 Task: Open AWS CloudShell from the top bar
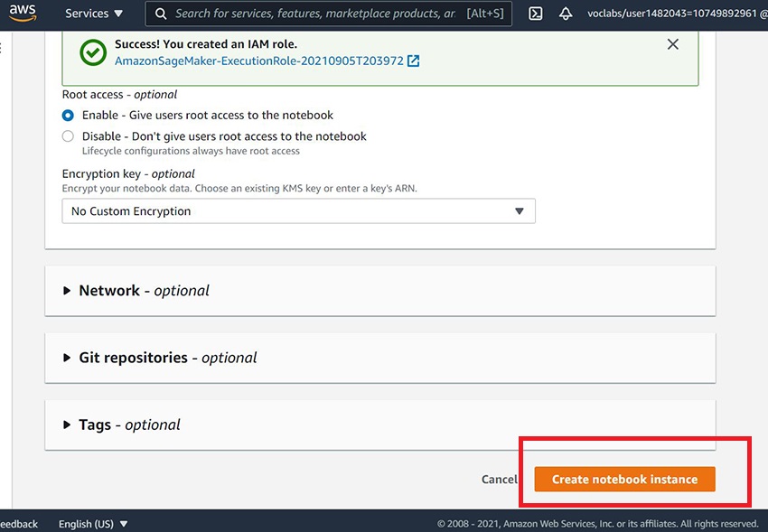click(535, 14)
